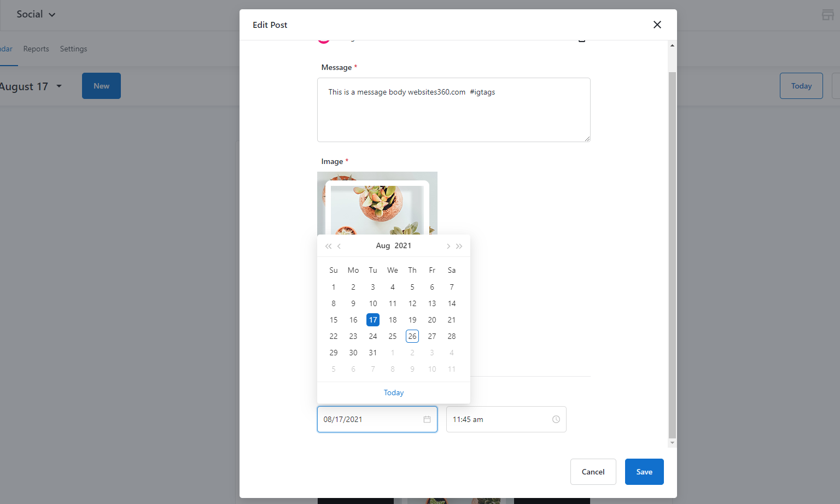Image resolution: width=840 pixels, height=504 pixels.
Task: Select the Aug month label in picker
Action: pos(383,245)
